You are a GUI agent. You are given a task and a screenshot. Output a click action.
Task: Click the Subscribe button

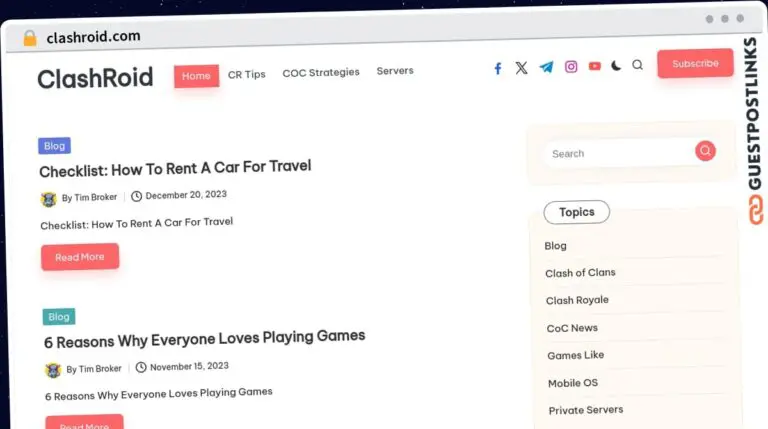point(695,64)
